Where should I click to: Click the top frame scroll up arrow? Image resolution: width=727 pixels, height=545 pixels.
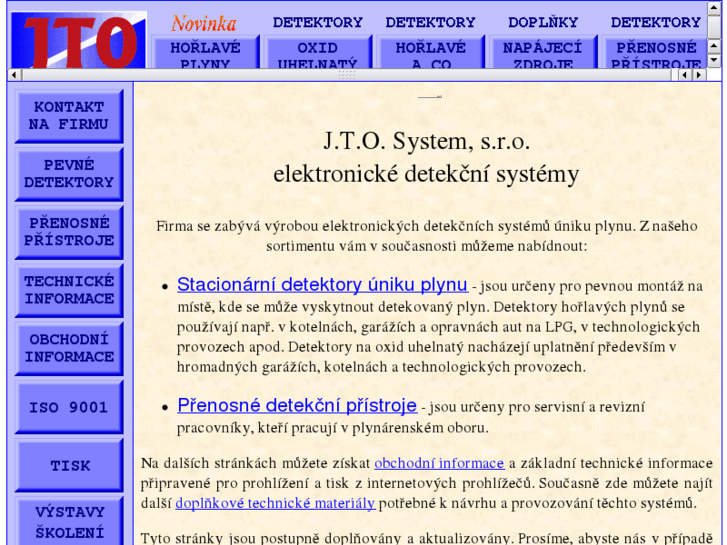point(714,8)
